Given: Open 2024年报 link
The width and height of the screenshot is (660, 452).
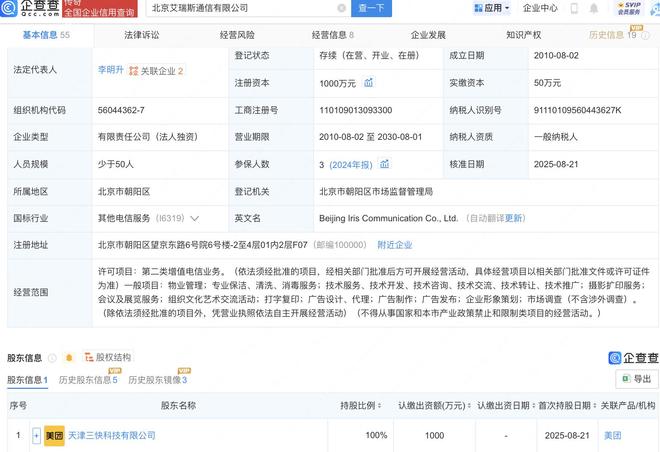Looking at the screenshot, I should 351,165.
